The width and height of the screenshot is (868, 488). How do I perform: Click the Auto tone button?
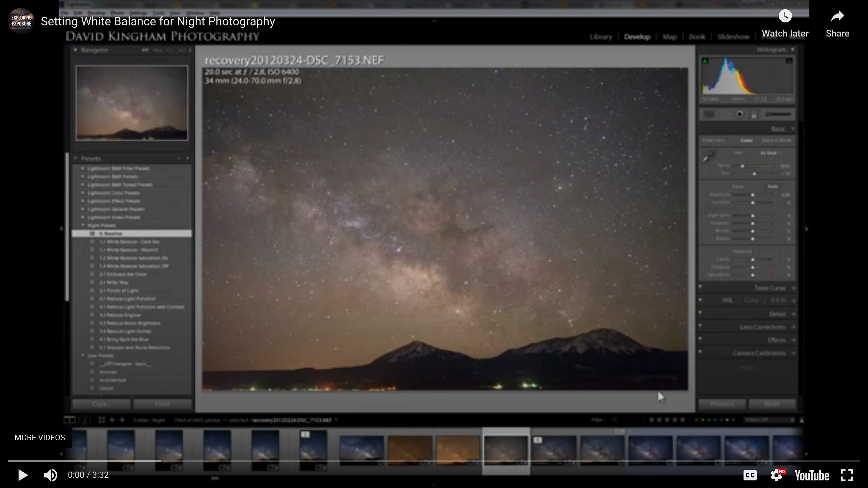pyautogui.click(x=773, y=186)
